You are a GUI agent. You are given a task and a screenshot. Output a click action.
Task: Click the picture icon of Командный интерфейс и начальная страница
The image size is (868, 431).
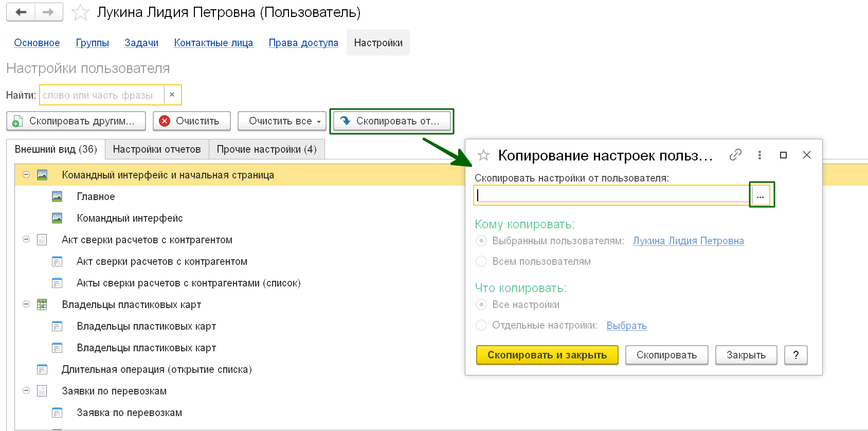[x=42, y=175]
